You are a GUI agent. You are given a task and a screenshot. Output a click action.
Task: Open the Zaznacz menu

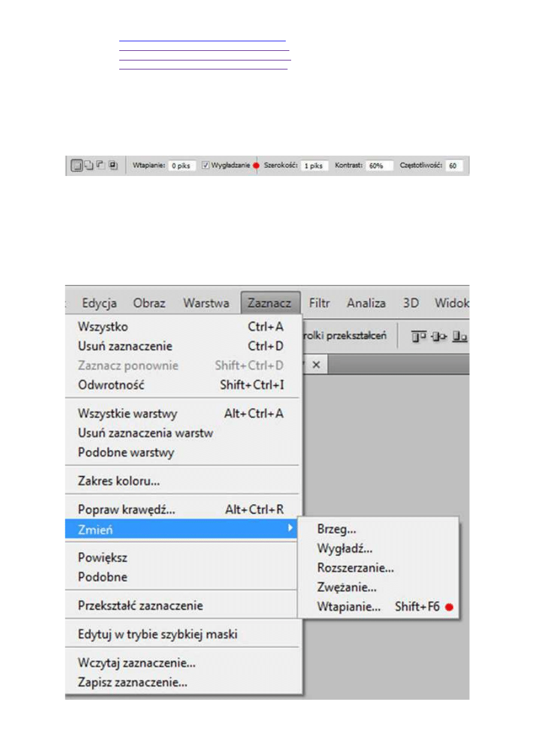(x=270, y=303)
